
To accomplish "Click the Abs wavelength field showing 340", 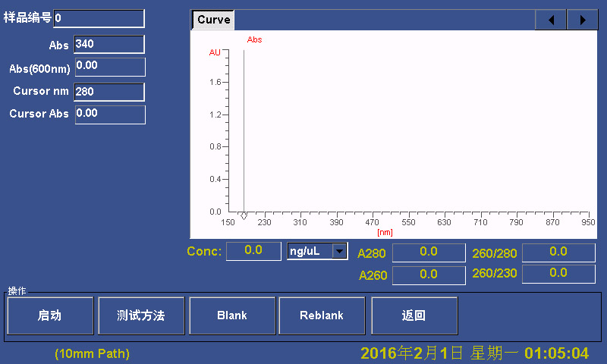I will pos(109,45).
